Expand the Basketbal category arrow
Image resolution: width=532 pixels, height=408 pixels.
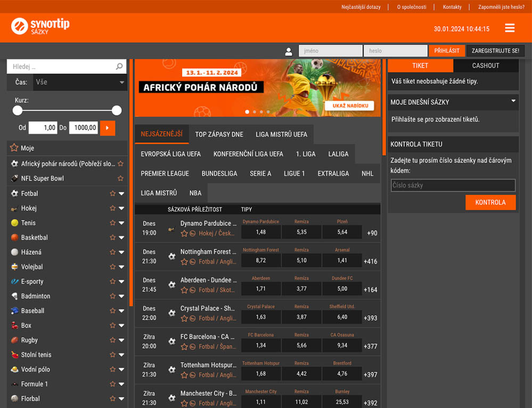121,238
